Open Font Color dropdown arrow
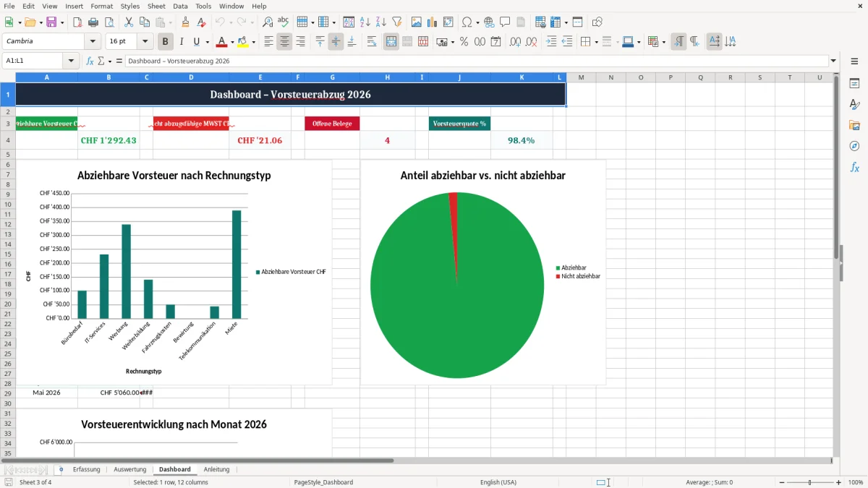 232,42
